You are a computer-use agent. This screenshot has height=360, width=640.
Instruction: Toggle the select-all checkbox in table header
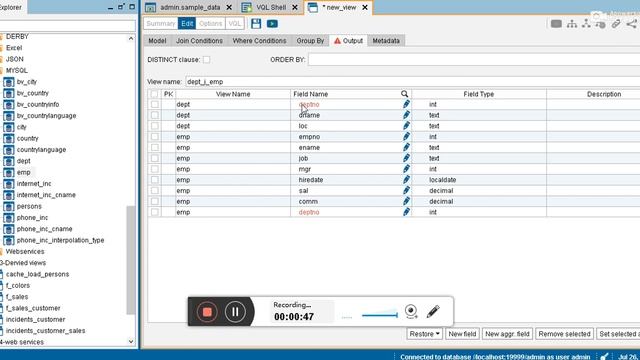point(154,94)
